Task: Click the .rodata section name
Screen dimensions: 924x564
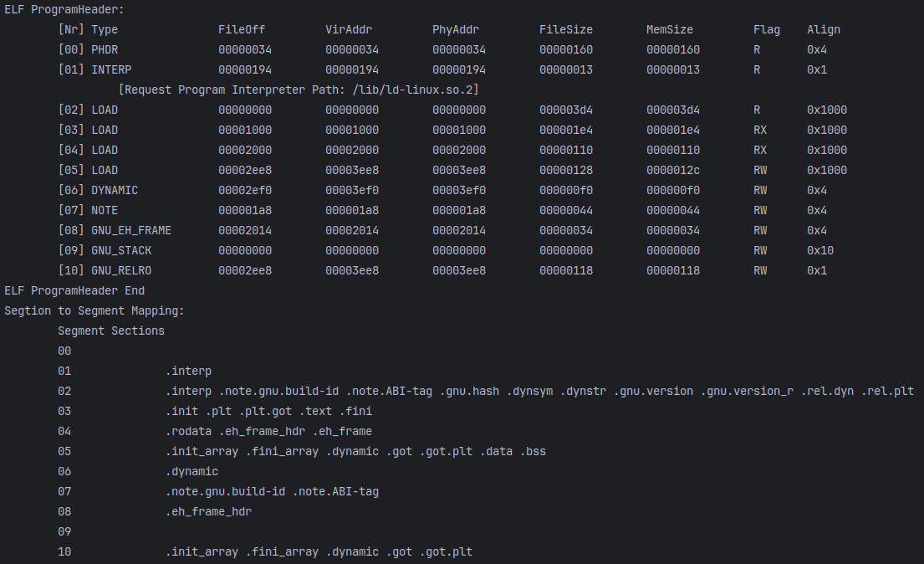Action: coord(188,431)
